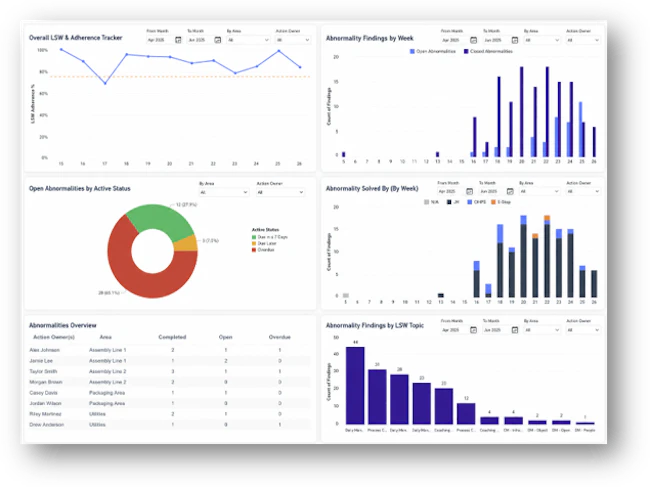Click the Open Abnormalities by Active Status title
Image resolution: width=650 pixels, height=487 pixels.
point(80,189)
